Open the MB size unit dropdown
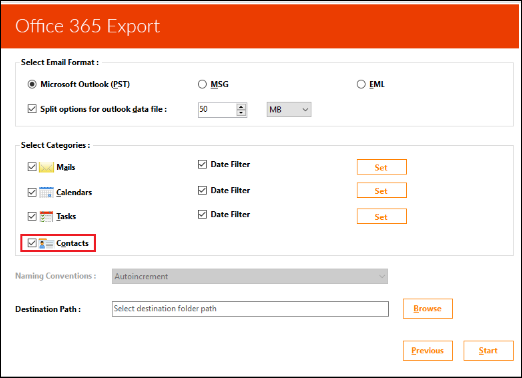 pyautogui.click(x=289, y=110)
